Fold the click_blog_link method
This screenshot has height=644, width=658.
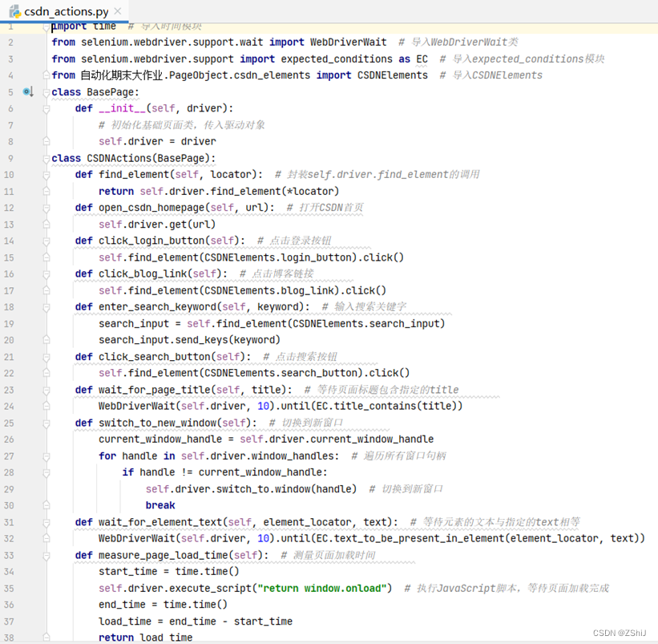pos(46,274)
